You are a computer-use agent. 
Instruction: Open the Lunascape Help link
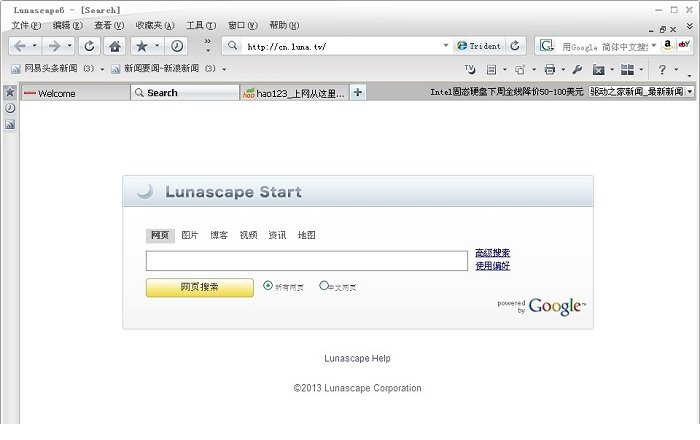[x=357, y=358]
